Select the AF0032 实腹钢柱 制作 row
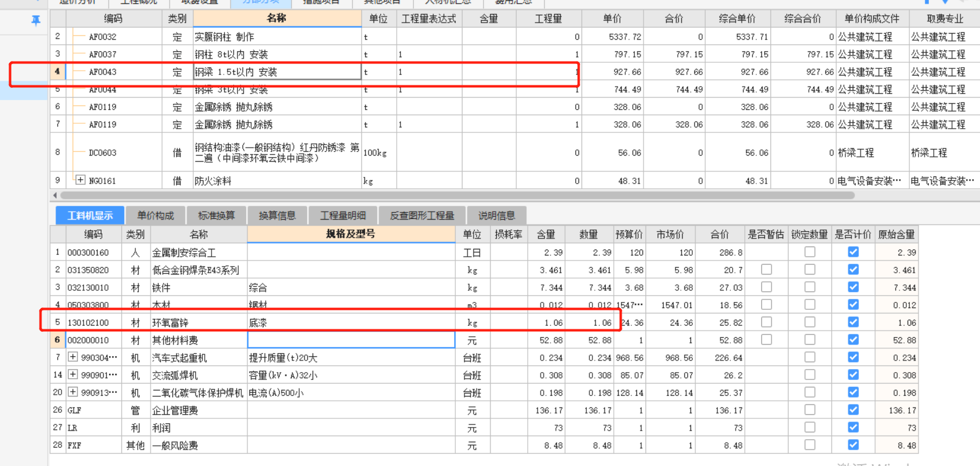Screen dimensions: 980x466 (x=515, y=37)
